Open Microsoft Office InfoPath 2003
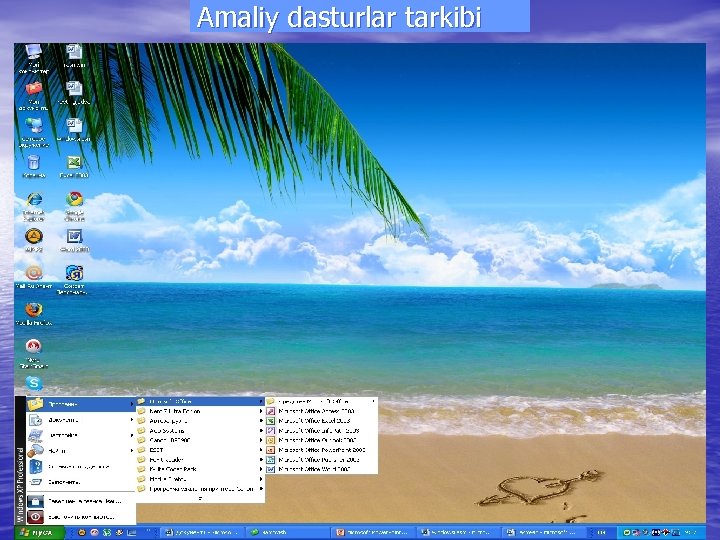Screen dimensions: 720x540 coord(321,431)
